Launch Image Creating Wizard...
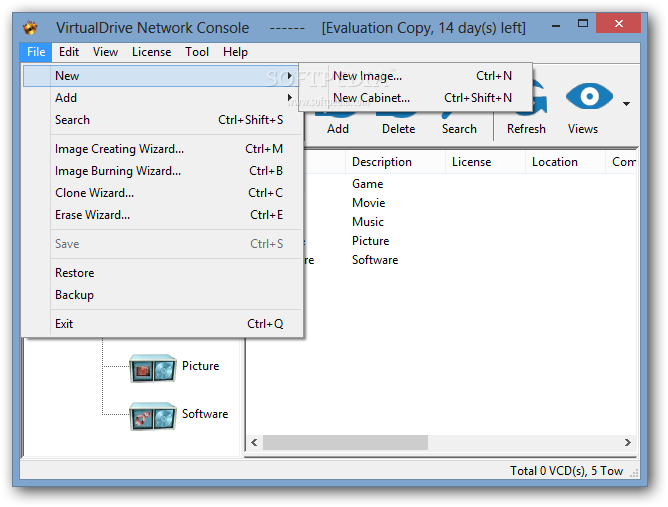 [163, 149]
